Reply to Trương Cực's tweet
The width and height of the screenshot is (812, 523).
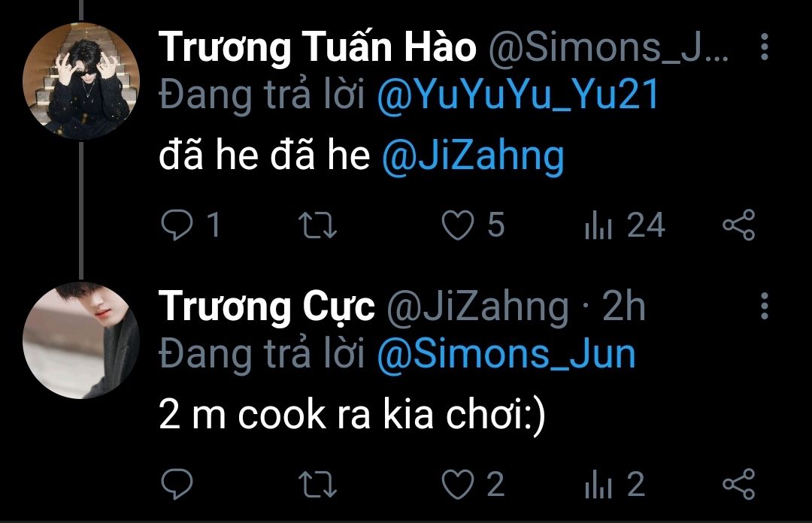[x=177, y=484]
